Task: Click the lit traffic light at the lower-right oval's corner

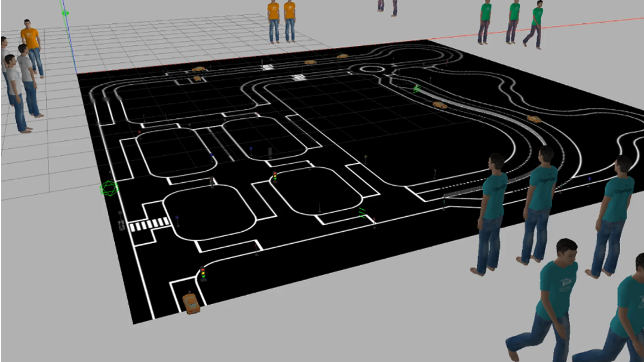Action: pyautogui.click(x=275, y=177)
